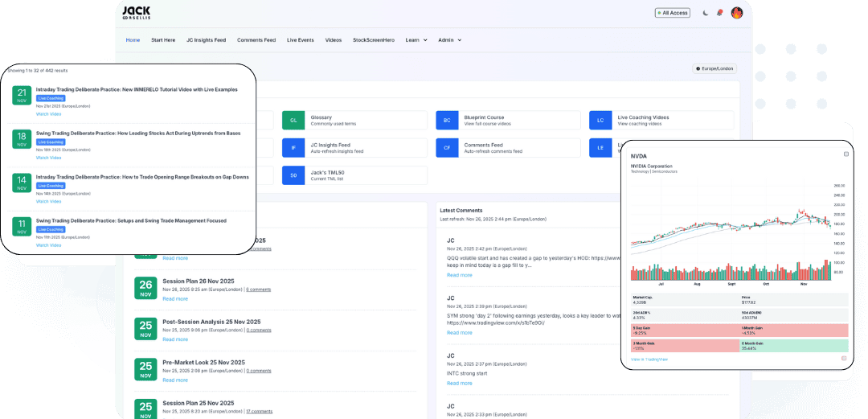Tick the red checkbox beside View in TradingView
The width and height of the screenshot is (868, 419).
click(844, 359)
